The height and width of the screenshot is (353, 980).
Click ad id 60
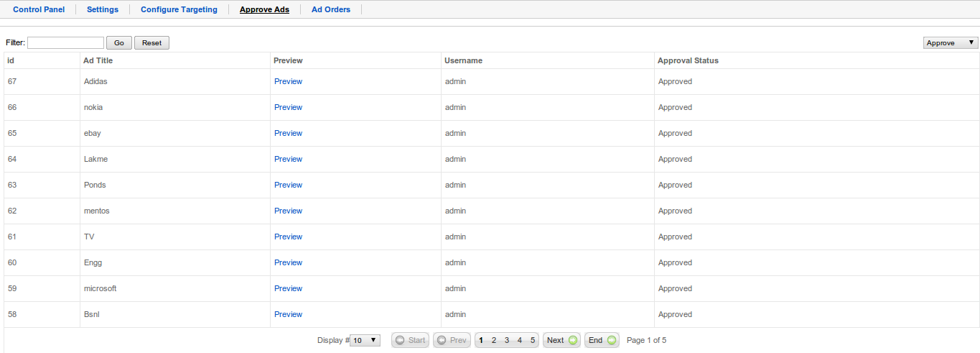pos(12,262)
